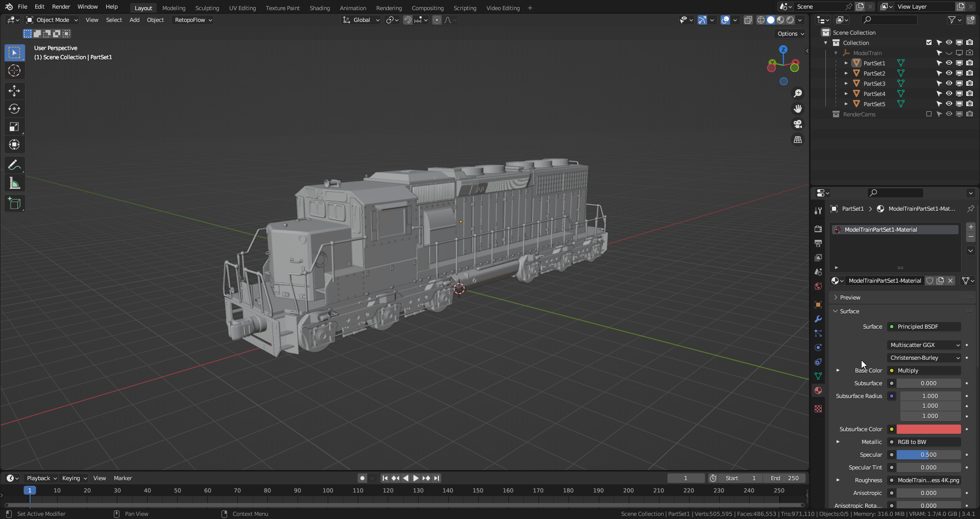Switch to the Render properties tab
The width and height of the screenshot is (980, 519).
click(818, 229)
